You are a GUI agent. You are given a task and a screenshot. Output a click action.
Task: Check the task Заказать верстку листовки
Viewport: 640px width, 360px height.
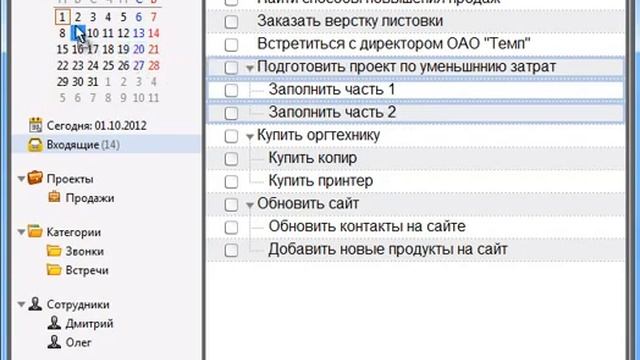click(x=231, y=22)
